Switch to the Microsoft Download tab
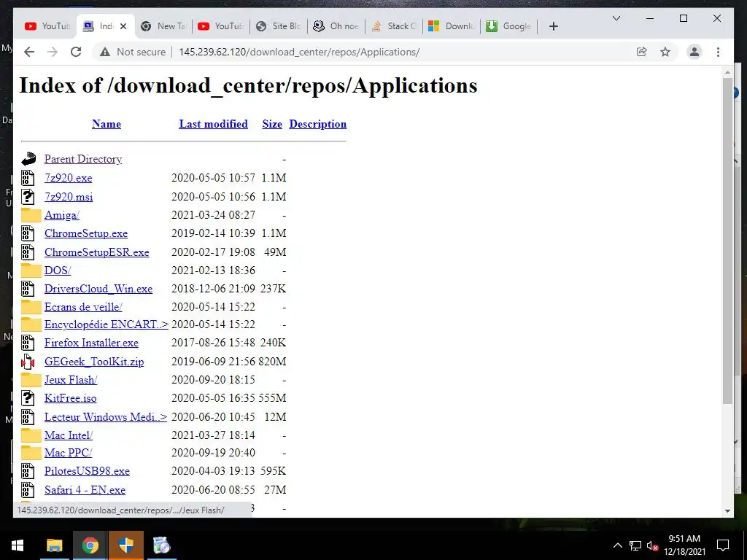Screen dimensions: 747x560 (452, 26)
